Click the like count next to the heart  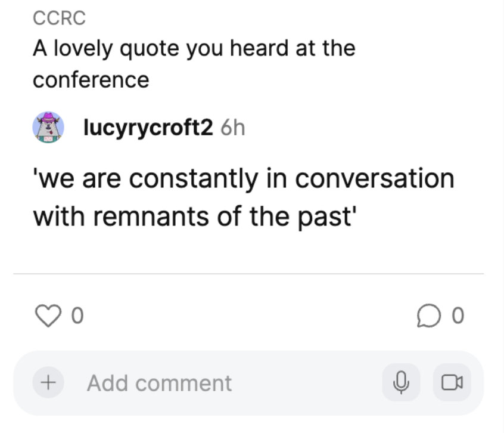(76, 316)
